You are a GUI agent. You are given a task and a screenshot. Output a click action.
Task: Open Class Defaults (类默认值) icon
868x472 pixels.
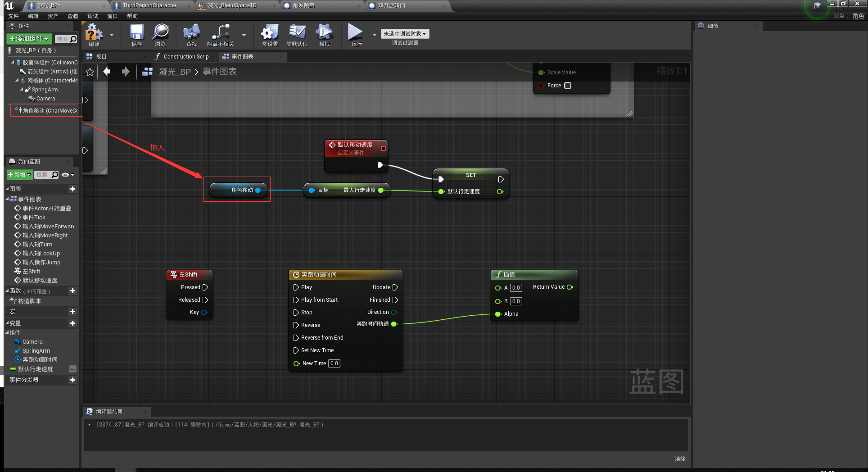tap(297, 32)
